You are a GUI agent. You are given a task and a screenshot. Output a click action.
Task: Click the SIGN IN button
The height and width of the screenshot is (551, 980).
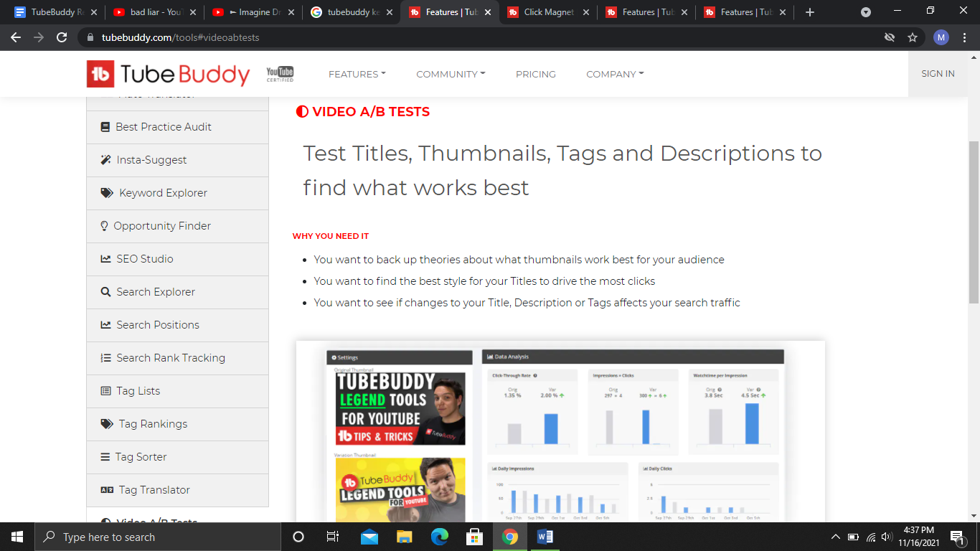point(938,74)
